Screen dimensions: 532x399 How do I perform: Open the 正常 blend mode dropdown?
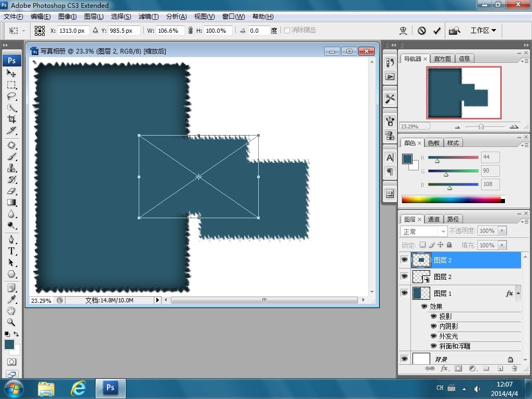click(x=424, y=231)
